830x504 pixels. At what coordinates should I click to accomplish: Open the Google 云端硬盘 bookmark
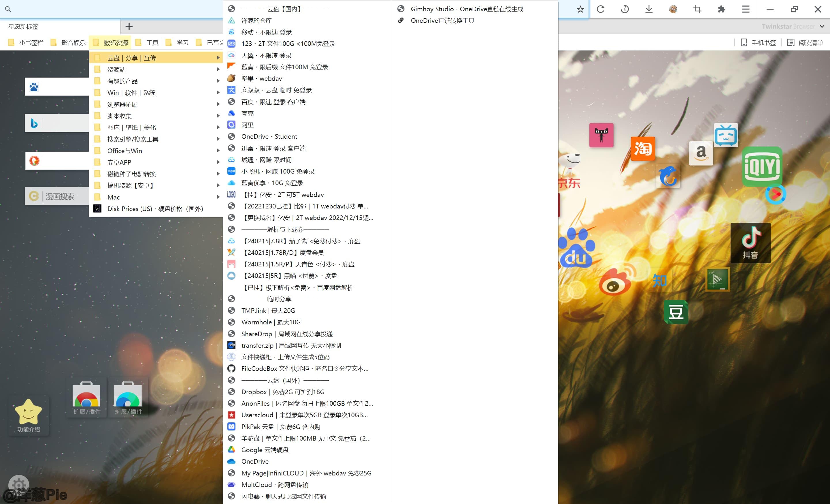point(265,450)
